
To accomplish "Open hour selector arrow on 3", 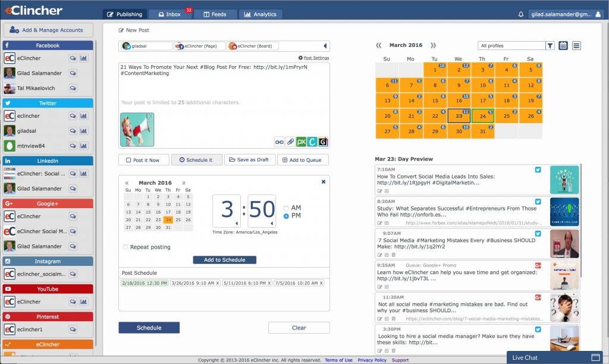I will [237, 224].
